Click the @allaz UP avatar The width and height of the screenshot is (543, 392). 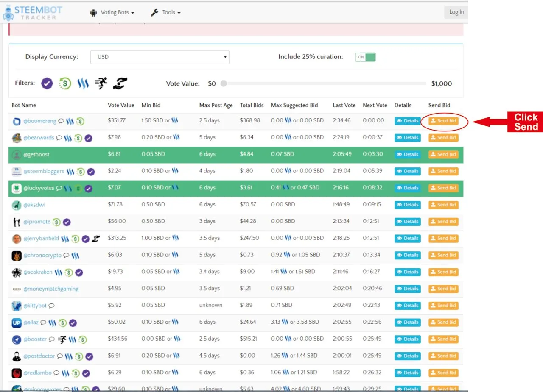pos(17,322)
